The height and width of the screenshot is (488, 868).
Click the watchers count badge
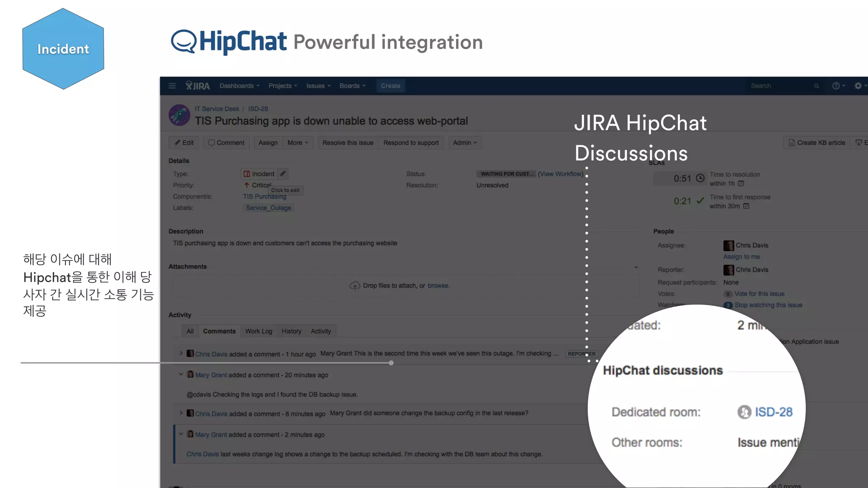(728, 305)
